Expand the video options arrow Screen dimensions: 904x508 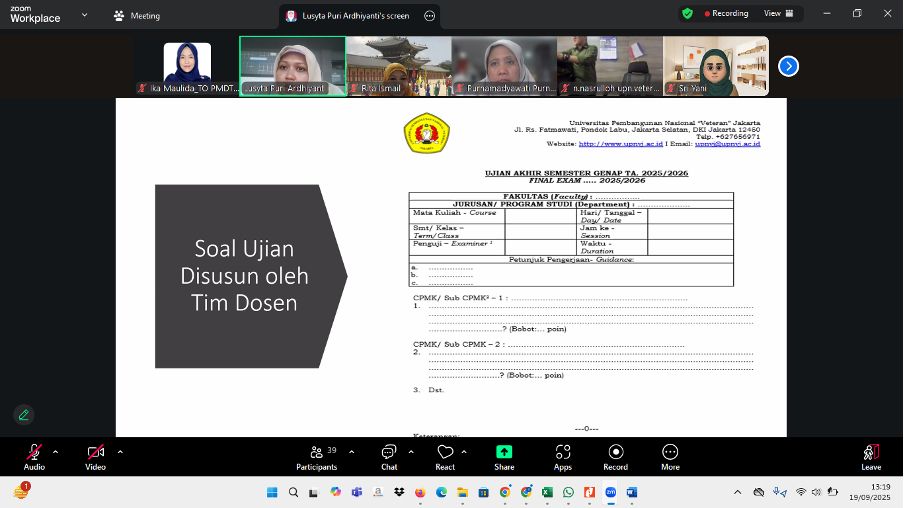(x=120, y=451)
